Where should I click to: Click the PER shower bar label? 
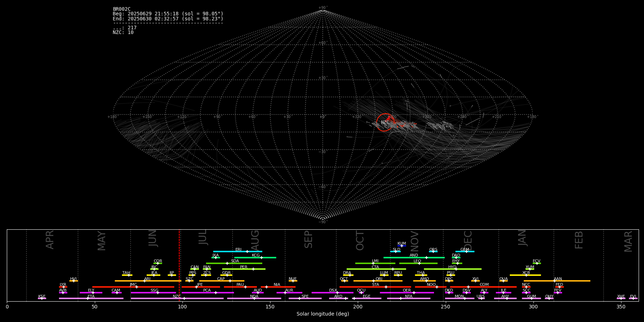244,267
